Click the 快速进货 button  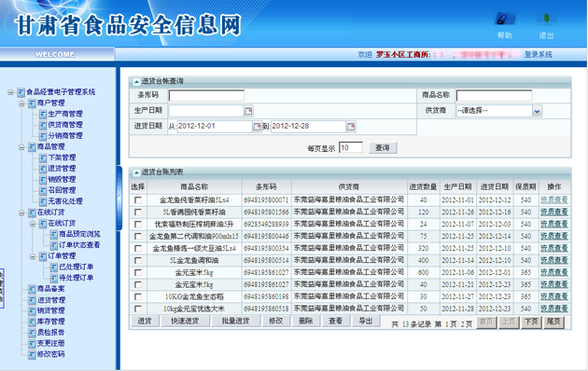coord(185,321)
